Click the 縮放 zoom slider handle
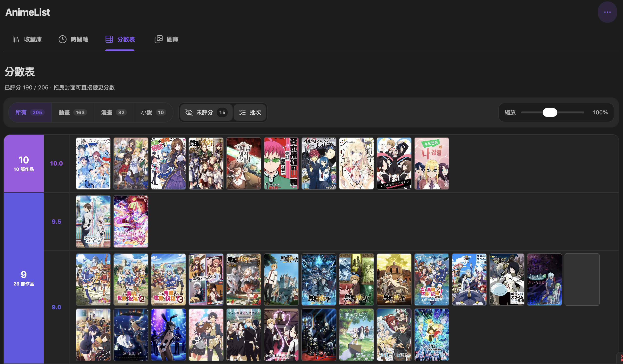This screenshot has height=364, width=623. tap(550, 113)
